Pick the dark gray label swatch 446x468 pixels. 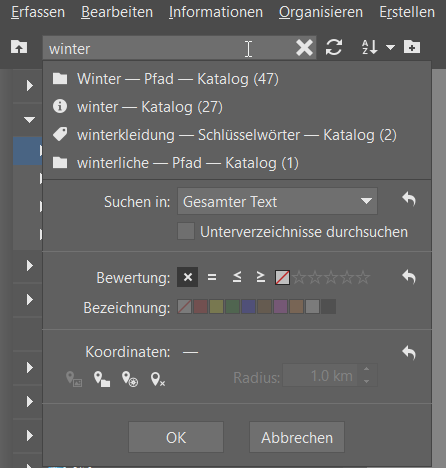coord(328,307)
